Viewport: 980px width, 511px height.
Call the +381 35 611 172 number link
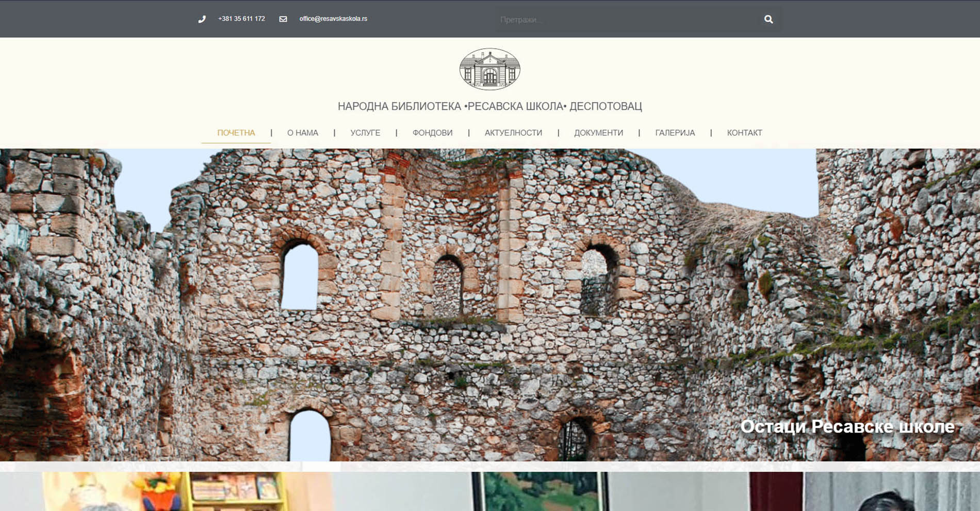pyautogui.click(x=241, y=19)
